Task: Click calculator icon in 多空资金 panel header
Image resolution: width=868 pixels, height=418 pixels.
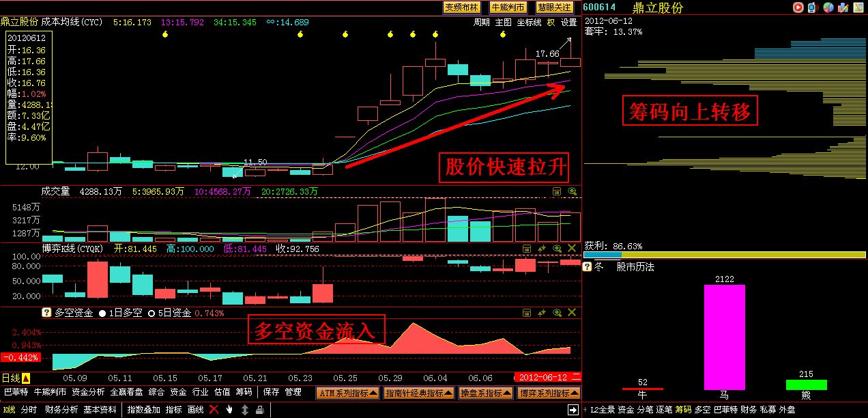Action: tap(527, 312)
